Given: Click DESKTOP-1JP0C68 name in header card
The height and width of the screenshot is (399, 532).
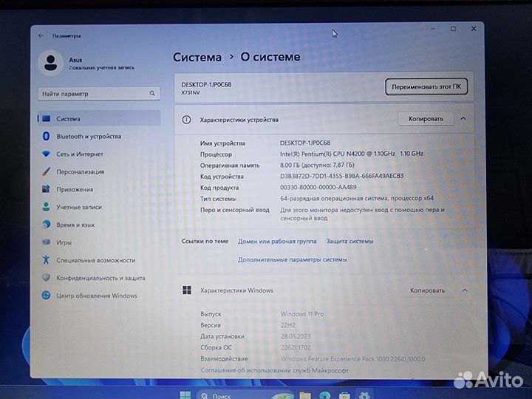Looking at the screenshot, I should (x=206, y=84).
